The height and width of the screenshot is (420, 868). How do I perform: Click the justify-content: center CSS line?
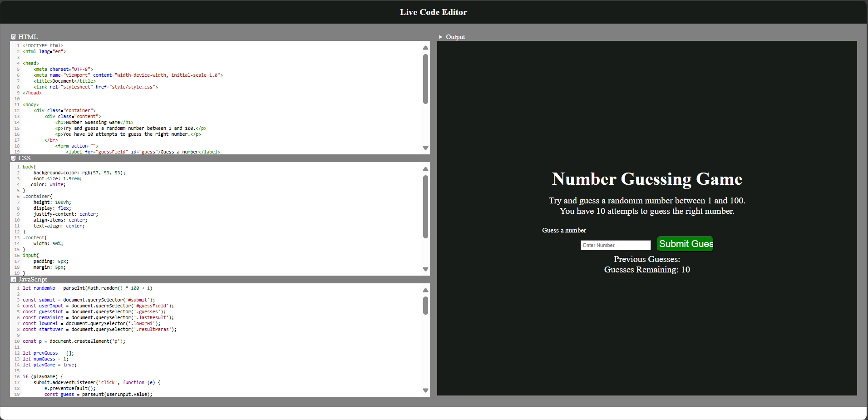[x=65, y=214]
